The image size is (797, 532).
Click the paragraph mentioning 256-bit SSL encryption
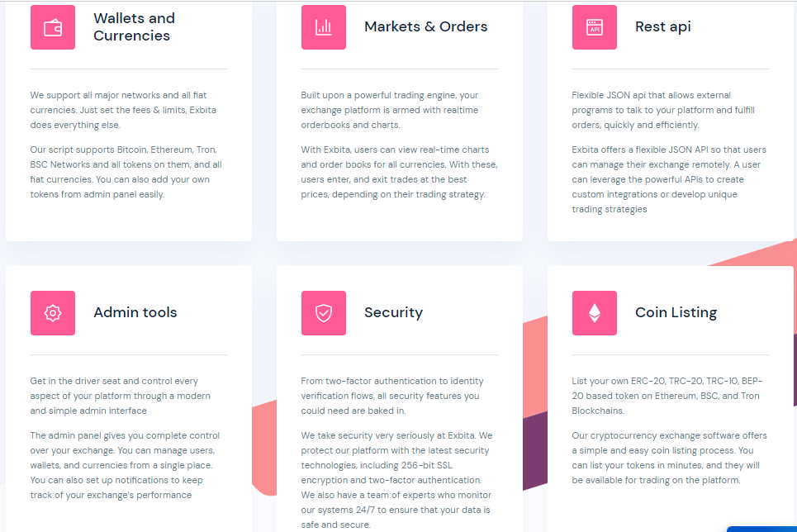397,480
